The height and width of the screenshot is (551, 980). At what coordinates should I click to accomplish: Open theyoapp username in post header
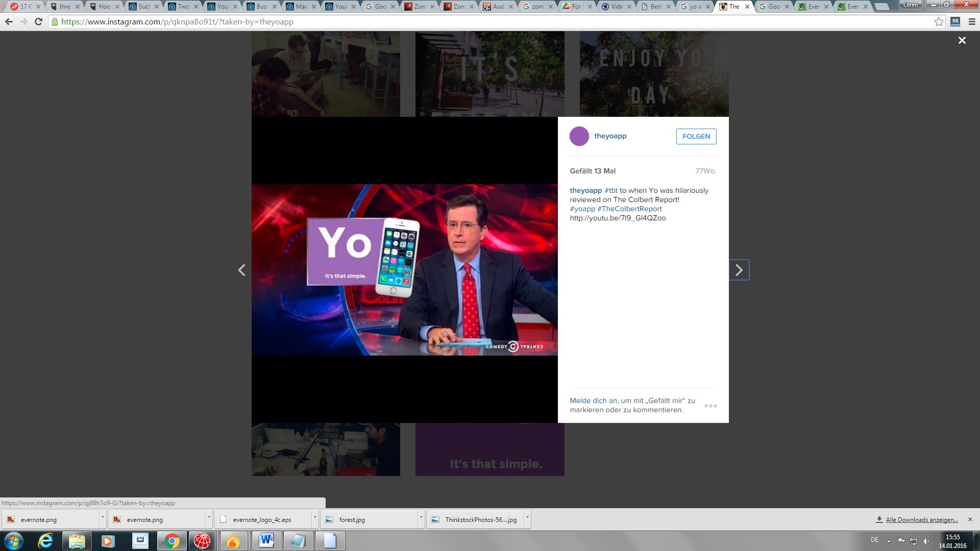610,136
